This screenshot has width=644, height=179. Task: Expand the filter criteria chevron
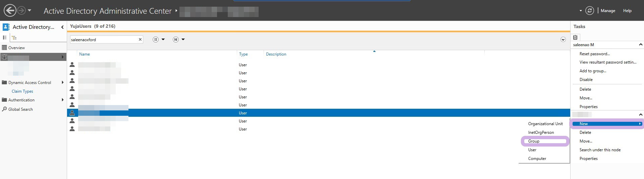coord(563,39)
